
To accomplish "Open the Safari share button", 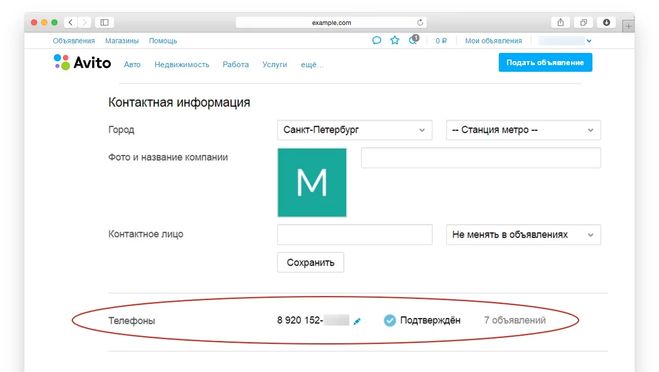I will pos(561,22).
